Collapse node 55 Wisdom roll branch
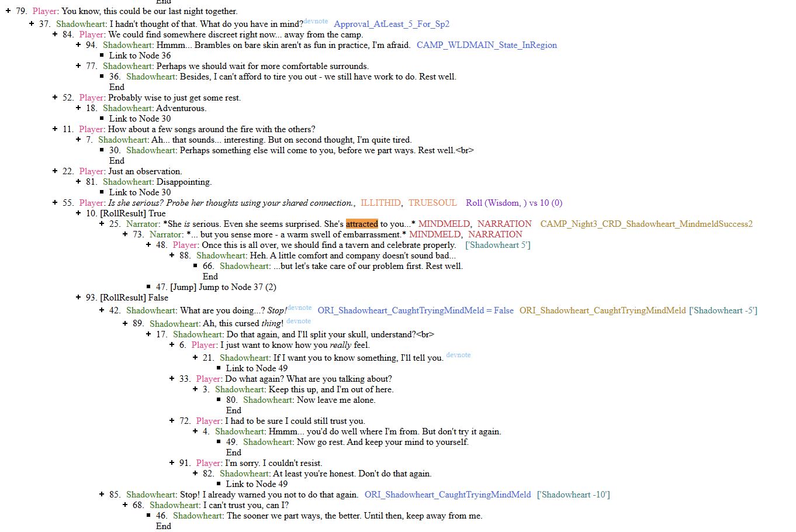 [x=55, y=203]
